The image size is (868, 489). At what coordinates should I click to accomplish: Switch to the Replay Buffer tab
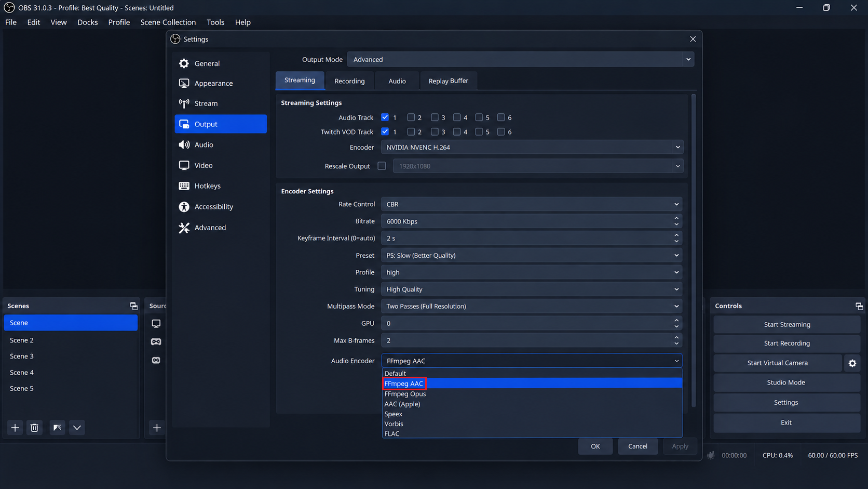[449, 81]
